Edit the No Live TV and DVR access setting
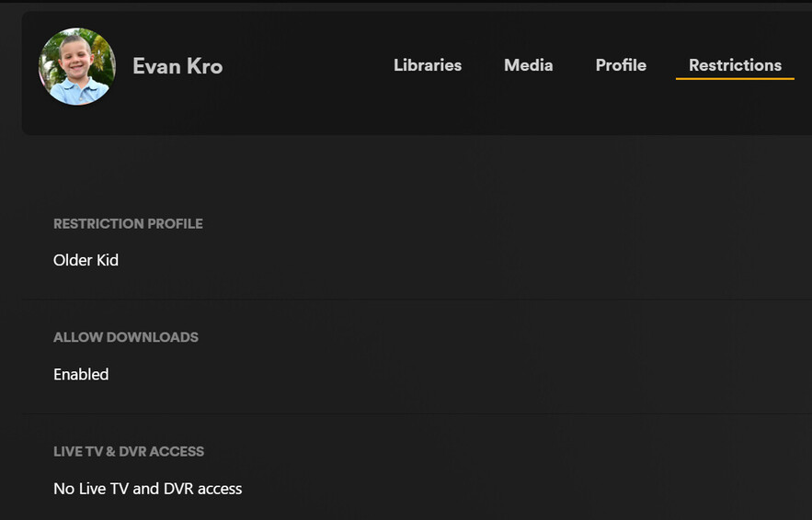812x520 pixels. tap(147, 489)
